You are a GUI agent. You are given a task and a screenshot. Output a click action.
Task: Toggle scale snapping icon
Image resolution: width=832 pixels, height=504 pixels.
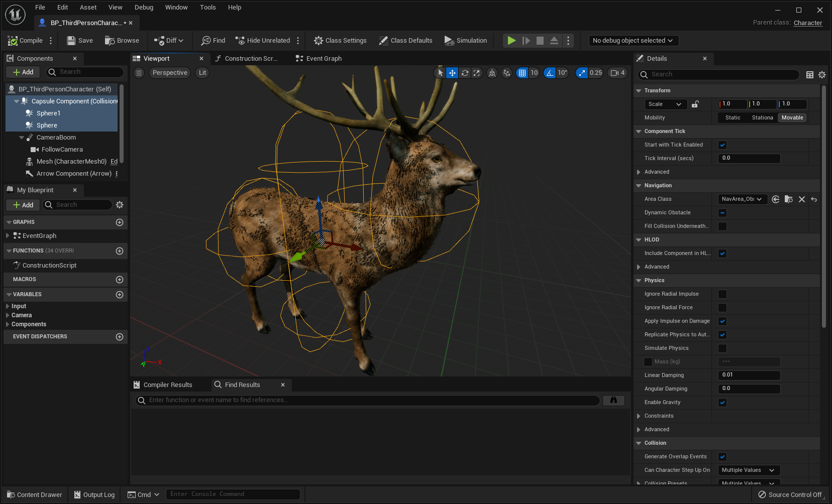click(582, 73)
